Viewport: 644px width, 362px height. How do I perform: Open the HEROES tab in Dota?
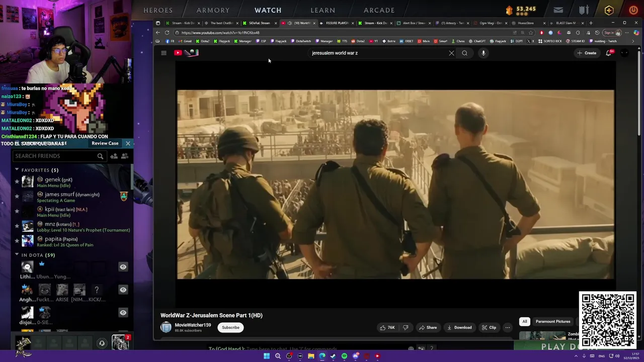(x=158, y=10)
